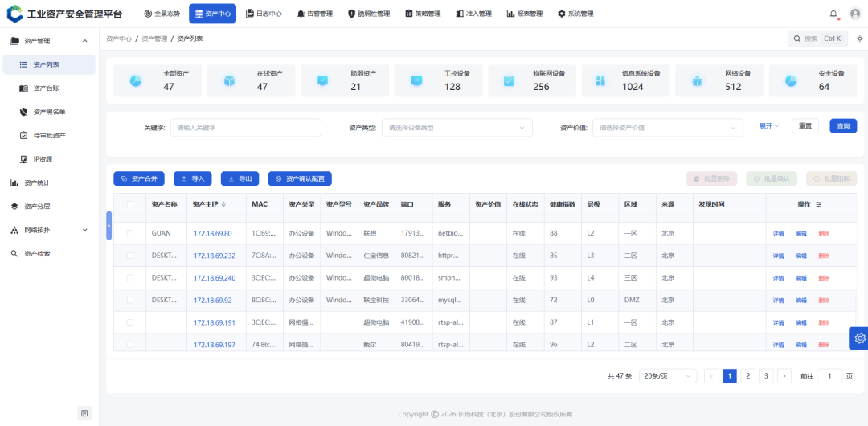
Task: Open column settings icon beside 操作 header
Action: click(x=819, y=204)
